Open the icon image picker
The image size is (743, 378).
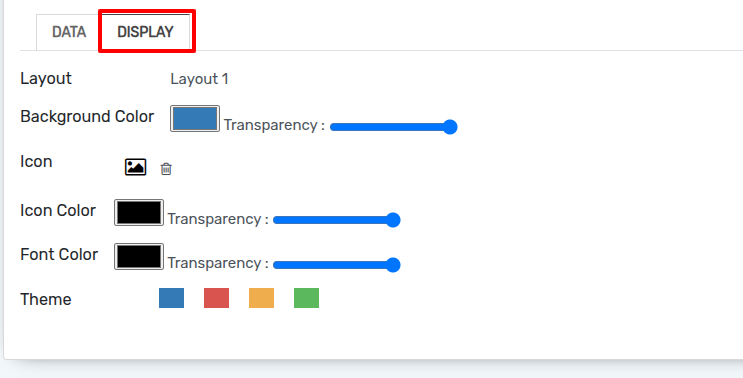point(136,167)
